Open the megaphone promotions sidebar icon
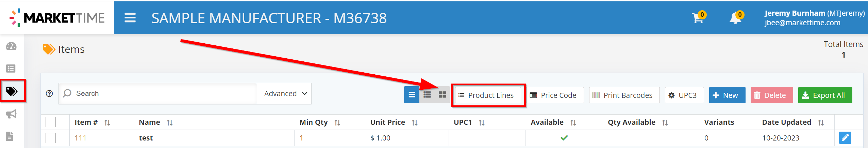The image size is (868, 148). (11, 114)
